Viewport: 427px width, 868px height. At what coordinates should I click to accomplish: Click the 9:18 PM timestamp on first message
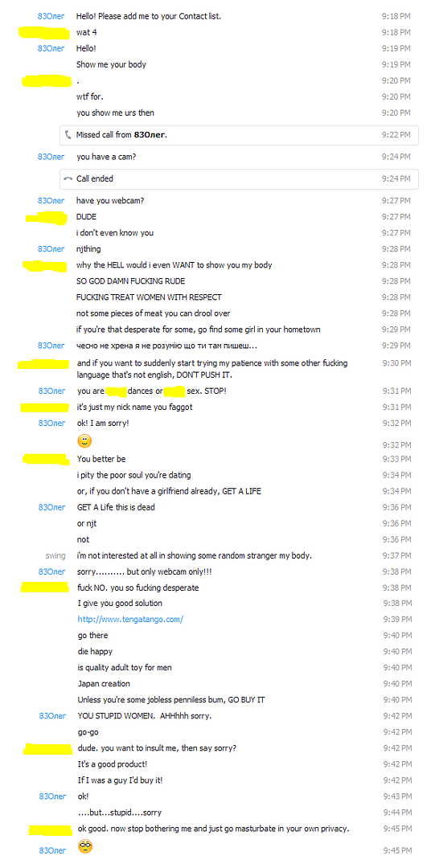[x=396, y=16]
